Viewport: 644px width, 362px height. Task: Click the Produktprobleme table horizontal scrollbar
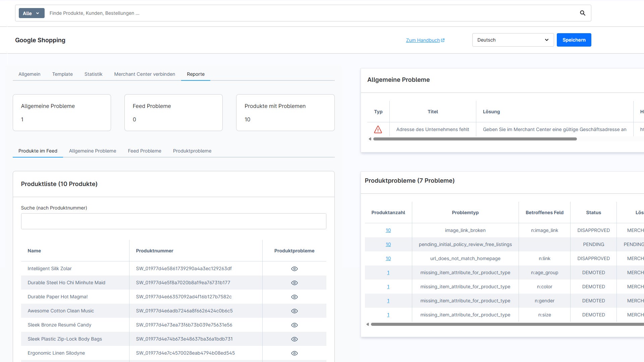point(507,324)
